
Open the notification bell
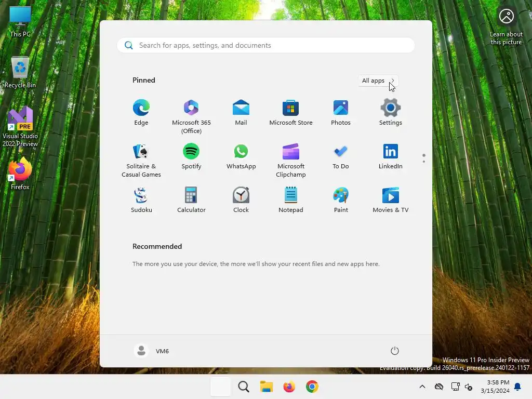tap(517, 387)
